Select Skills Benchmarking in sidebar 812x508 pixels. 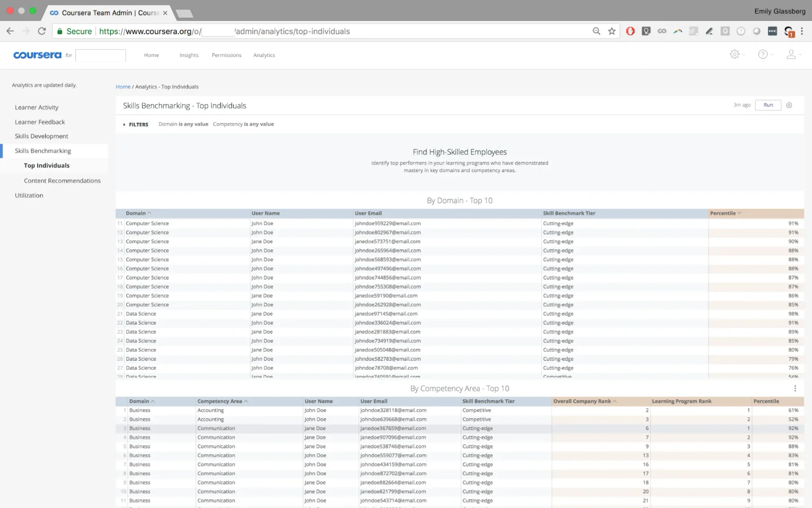43,151
